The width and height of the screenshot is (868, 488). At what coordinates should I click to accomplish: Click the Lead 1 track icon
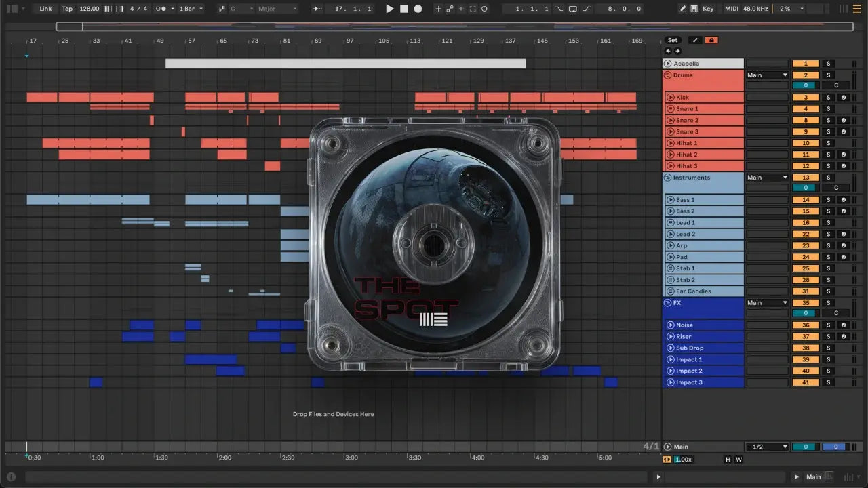670,223
